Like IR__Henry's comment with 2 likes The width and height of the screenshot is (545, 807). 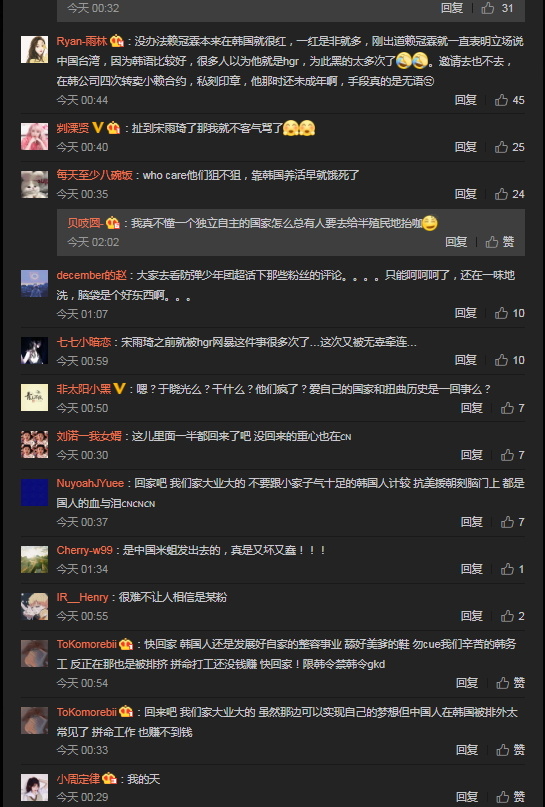513,616
